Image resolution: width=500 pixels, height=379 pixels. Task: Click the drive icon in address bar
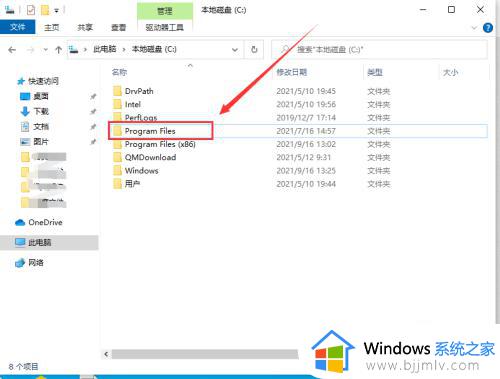(73, 50)
